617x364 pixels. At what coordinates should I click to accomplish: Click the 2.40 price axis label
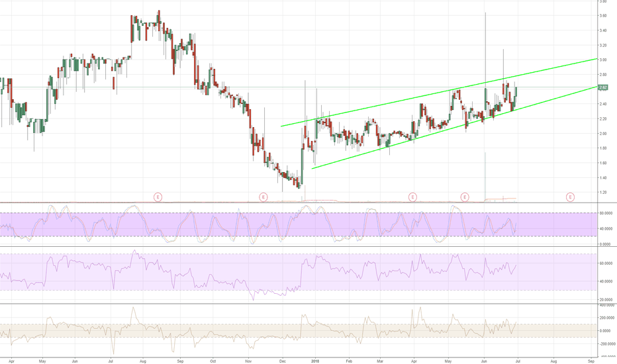coord(603,104)
